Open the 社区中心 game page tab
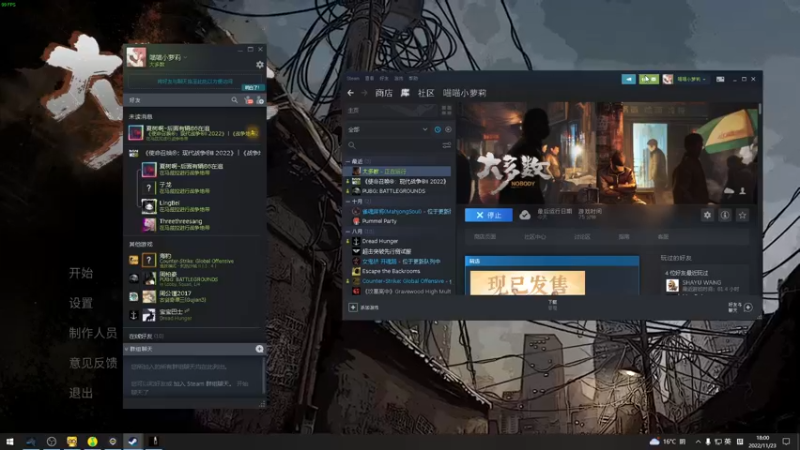The image size is (800, 450). click(x=535, y=237)
